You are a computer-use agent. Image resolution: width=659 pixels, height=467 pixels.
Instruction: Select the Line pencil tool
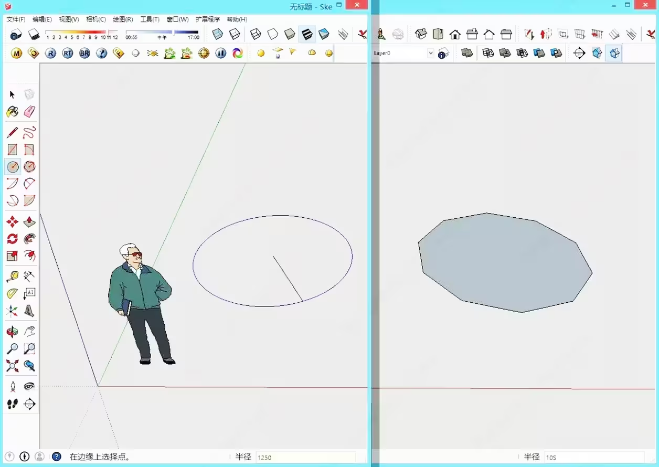[x=12, y=133]
